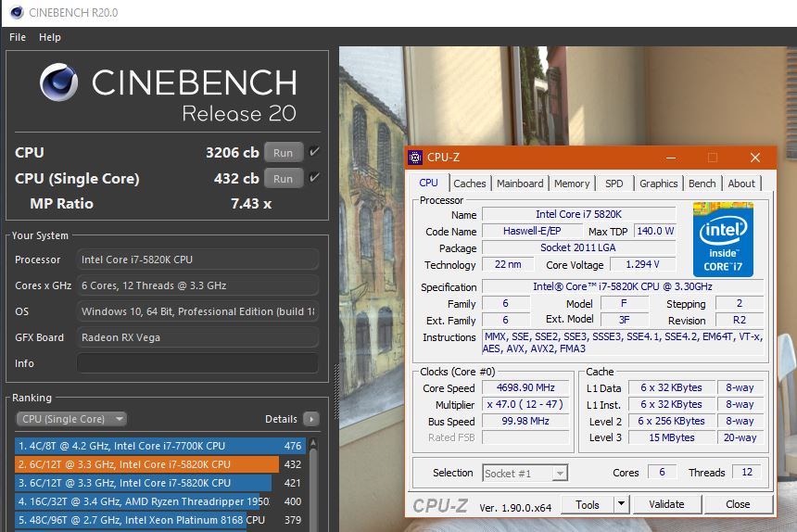Run the CPU (Single Core) benchmark
Viewport: 797px width, 532px height.
point(283,178)
